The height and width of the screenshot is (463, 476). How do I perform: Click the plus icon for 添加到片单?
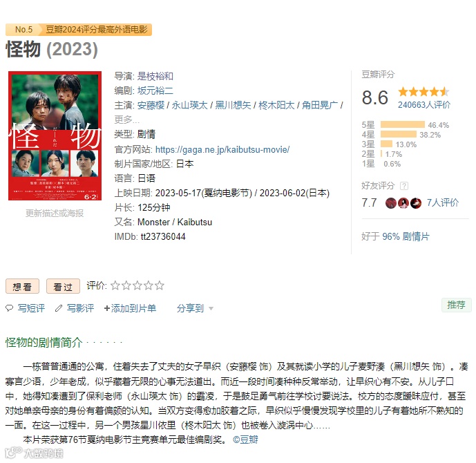pyautogui.click(x=106, y=308)
